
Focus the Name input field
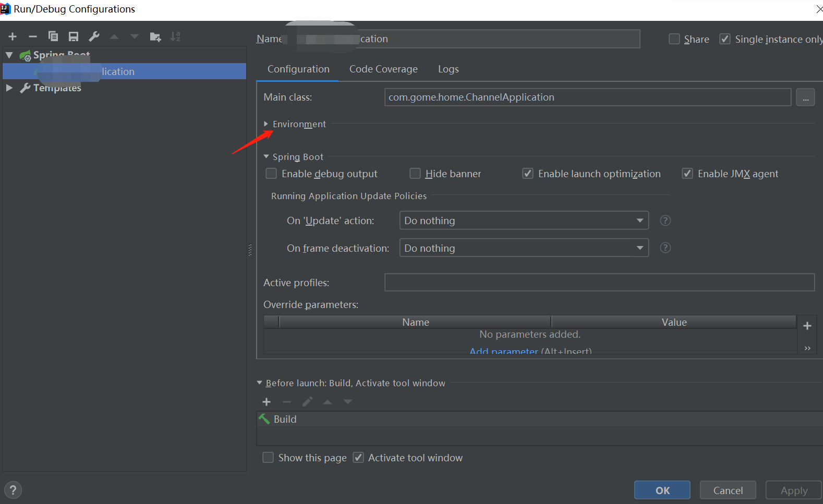[463, 39]
